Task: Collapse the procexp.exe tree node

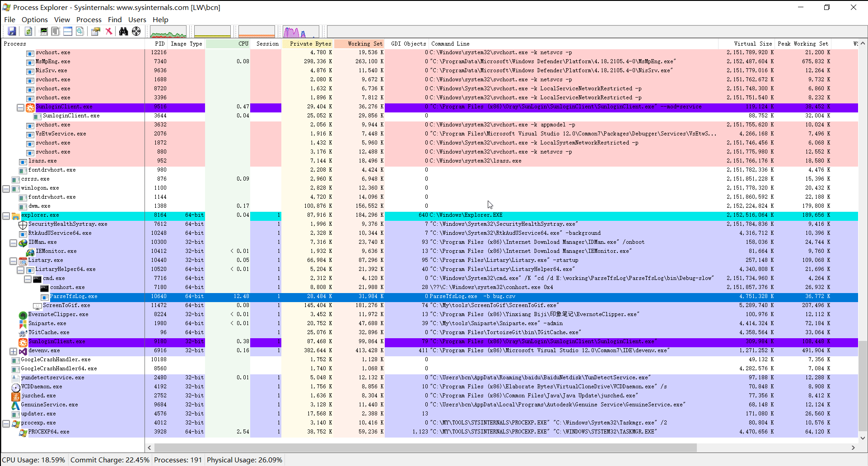Action: tap(6, 424)
